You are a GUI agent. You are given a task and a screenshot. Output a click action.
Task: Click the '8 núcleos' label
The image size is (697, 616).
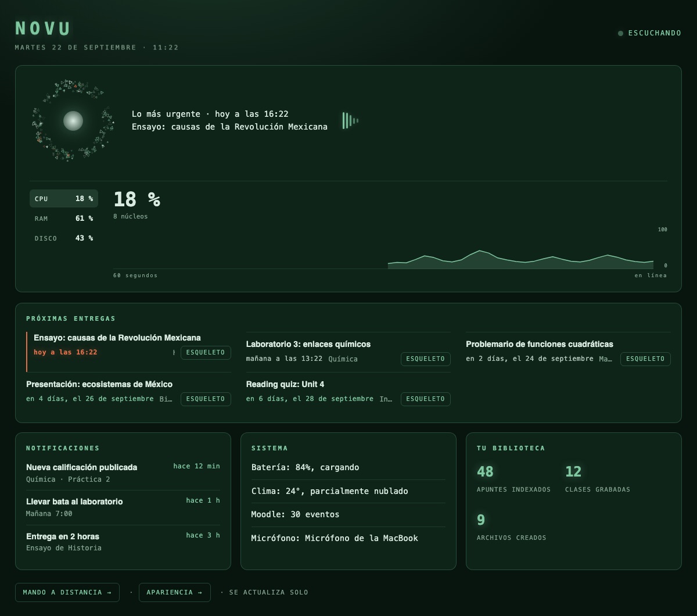131,216
